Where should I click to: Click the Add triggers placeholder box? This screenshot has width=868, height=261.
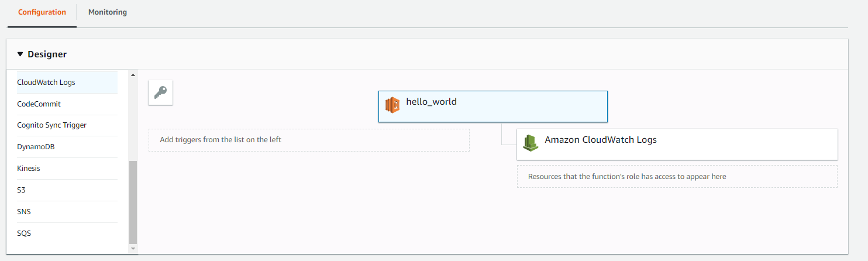(309, 140)
